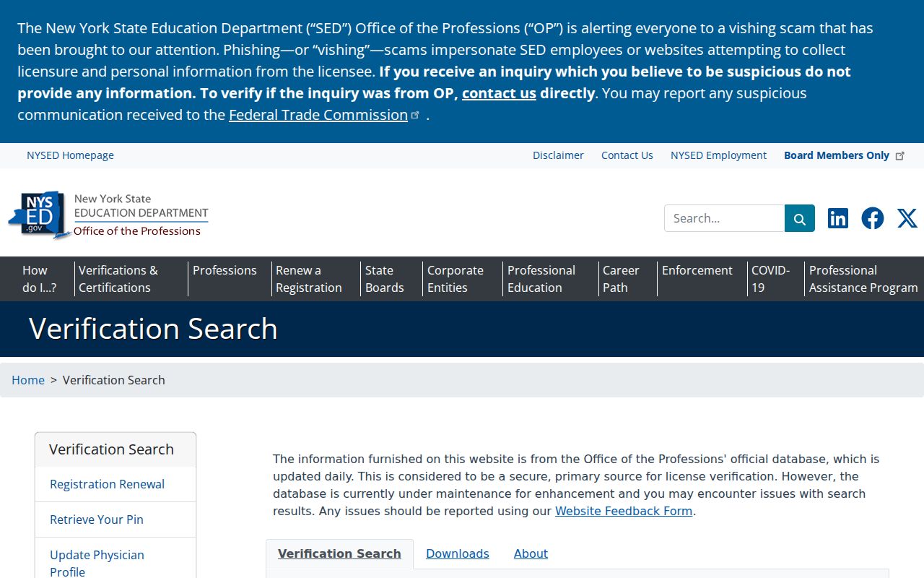The image size is (924, 578).
Task: Open the Board Members Only link
Action: (844, 155)
